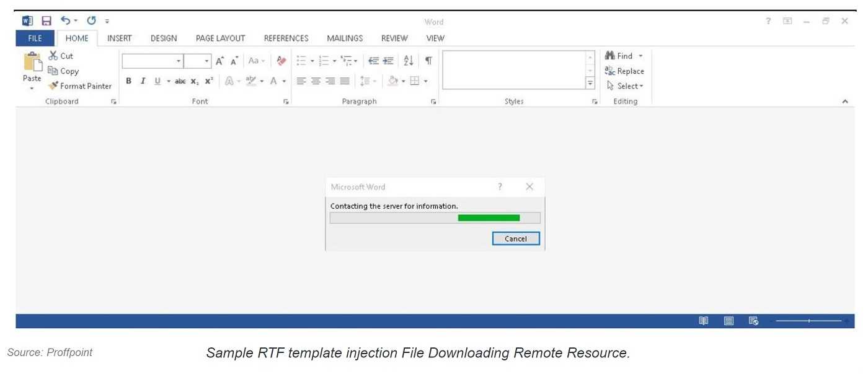The image size is (868, 374).
Task: Open the Change Case menu
Action: click(x=256, y=61)
